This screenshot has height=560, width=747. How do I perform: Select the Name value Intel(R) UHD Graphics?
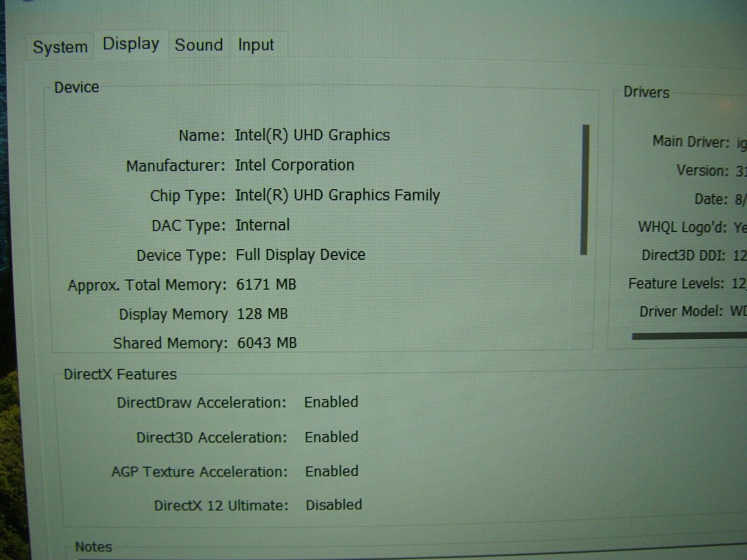[312, 135]
